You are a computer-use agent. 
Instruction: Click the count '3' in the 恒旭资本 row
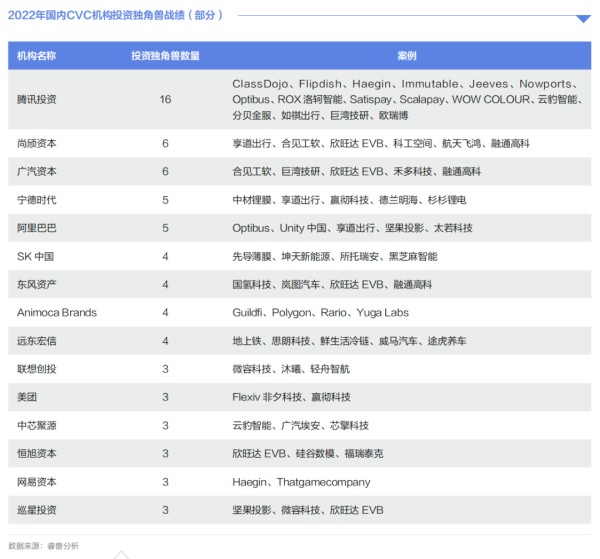[165, 453]
